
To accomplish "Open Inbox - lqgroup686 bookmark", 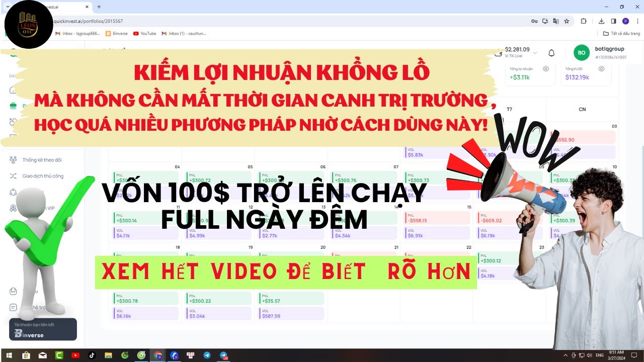I will coord(78,34).
